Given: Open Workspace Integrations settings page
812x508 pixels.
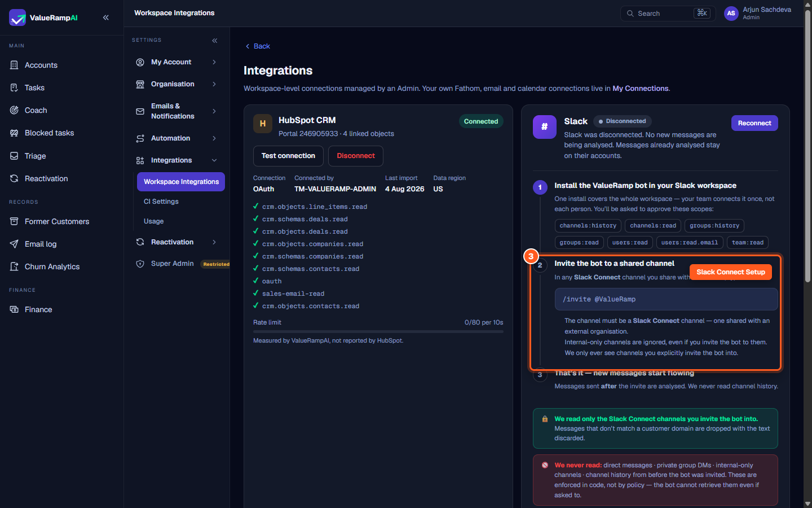Looking at the screenshot, I should 181,182.
